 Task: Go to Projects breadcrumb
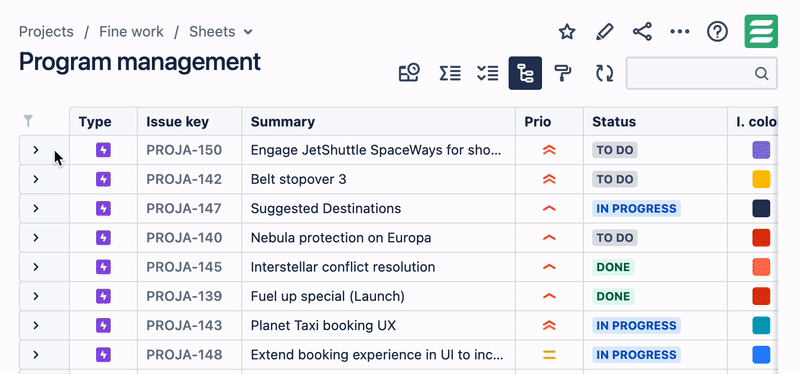pos(46,32)
